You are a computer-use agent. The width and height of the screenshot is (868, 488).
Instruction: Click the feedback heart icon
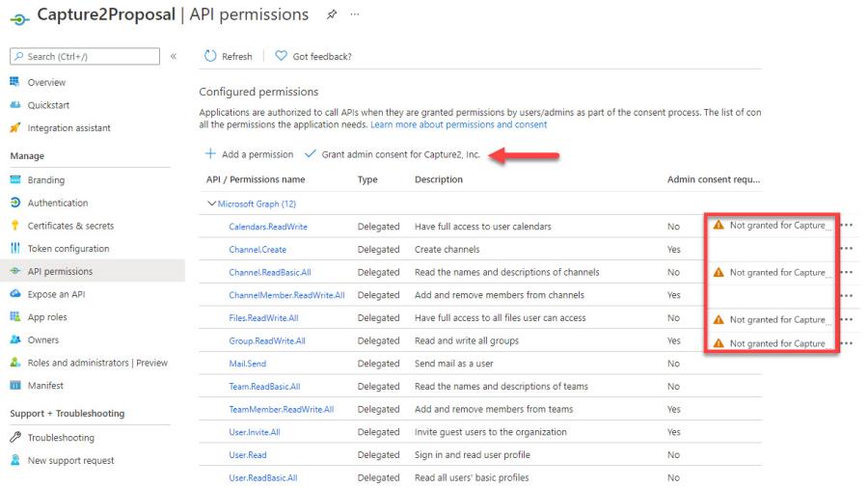tap(282, 56)
